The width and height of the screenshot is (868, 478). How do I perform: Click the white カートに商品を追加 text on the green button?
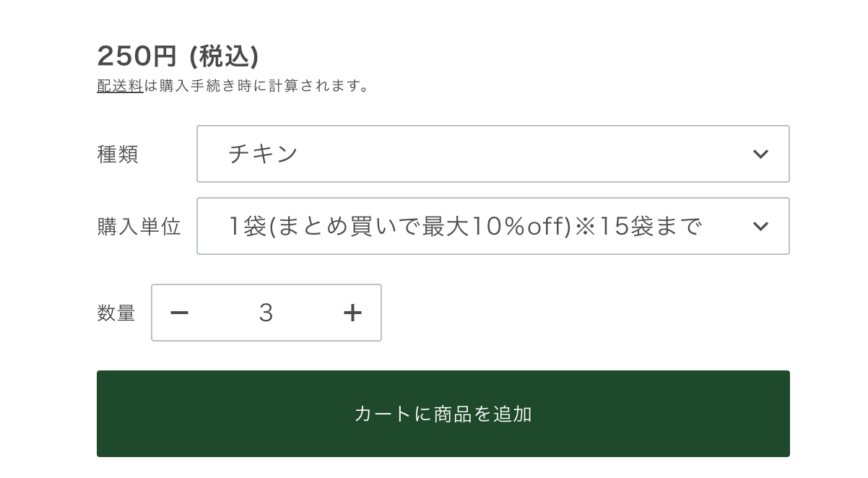(x=443, y=414)
